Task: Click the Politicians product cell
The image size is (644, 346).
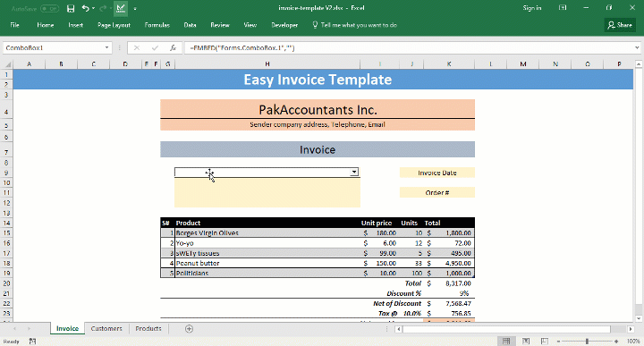Action: (267, 273)
